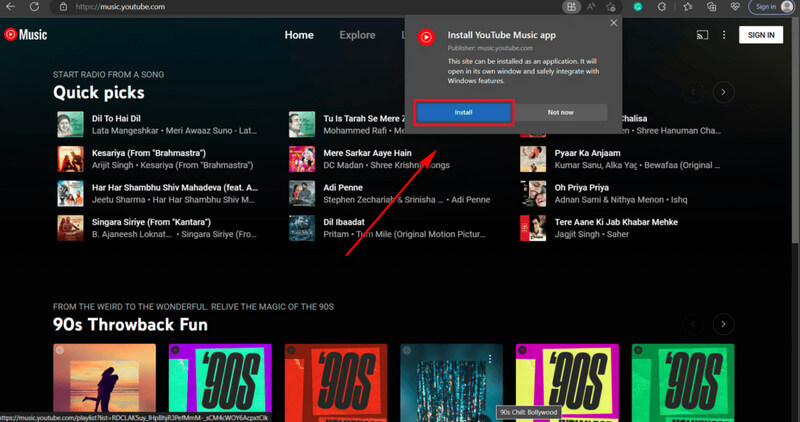Open the Grammarly extension icon
Image resolution: width=800 pixels, height=422 pixels.
638,7
